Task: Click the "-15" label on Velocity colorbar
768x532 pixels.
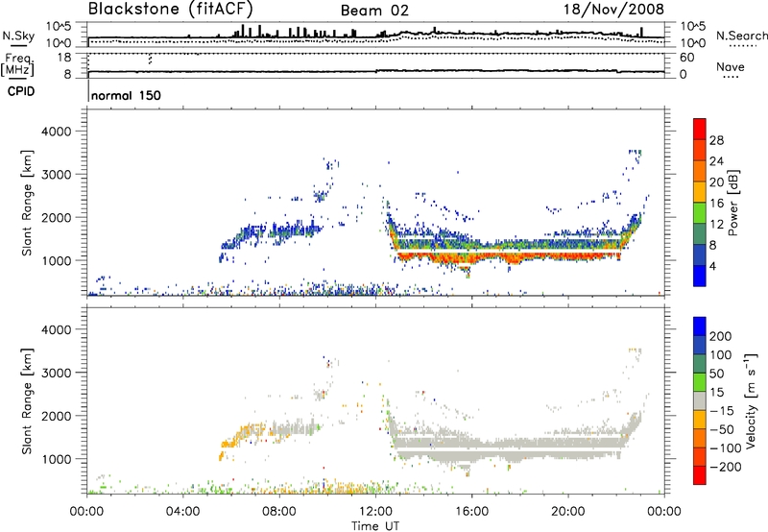Action: tap(721, 411)
